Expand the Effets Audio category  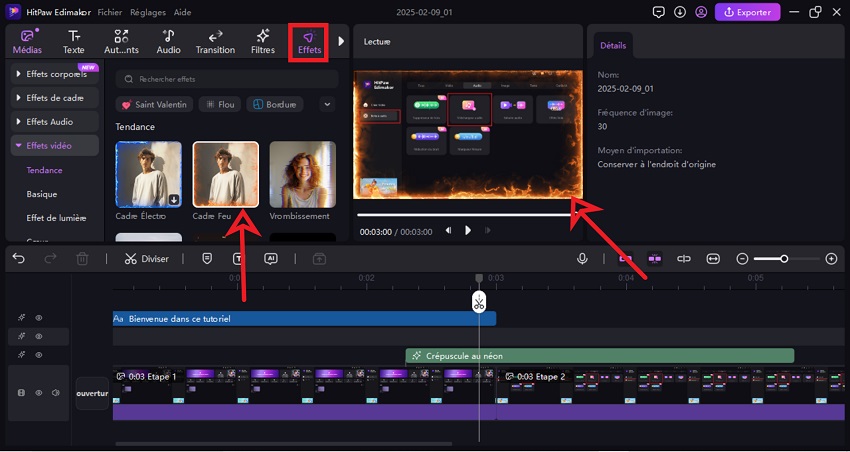tap(56, 121)
